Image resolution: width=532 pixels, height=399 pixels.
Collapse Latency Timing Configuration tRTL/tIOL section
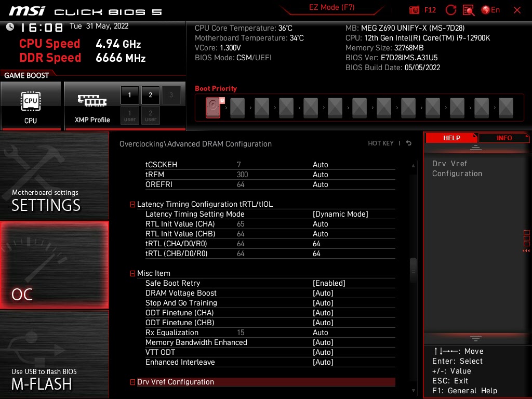[x=132, y=204]
